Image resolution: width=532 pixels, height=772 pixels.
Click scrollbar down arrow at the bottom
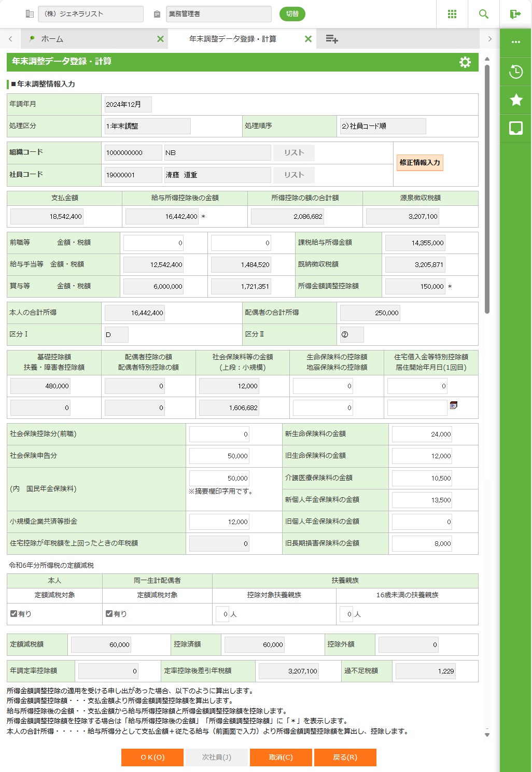tap(487, 734)
